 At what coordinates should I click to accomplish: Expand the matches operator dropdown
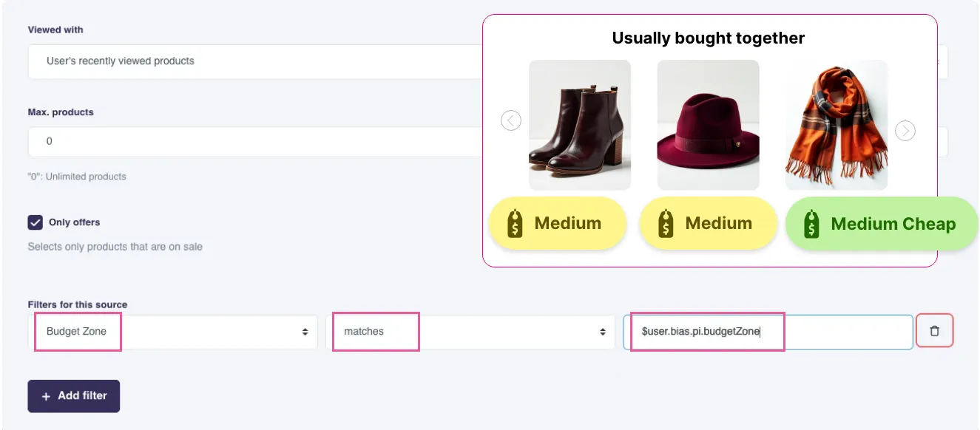coord(470,332)
